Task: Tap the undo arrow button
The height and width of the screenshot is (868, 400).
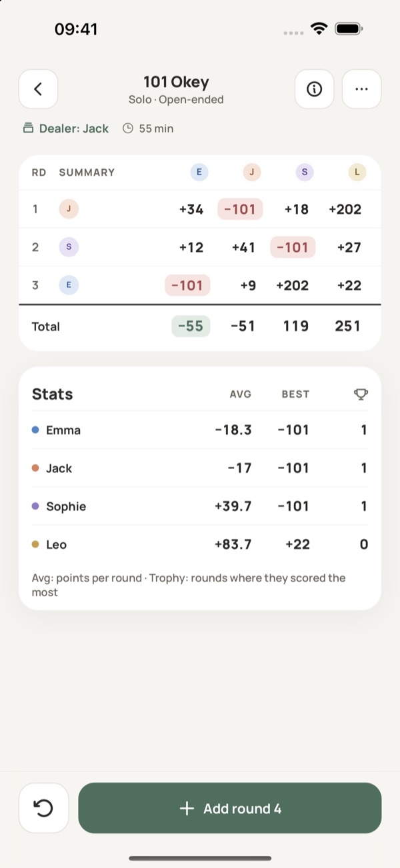Action: pos(43,808)
